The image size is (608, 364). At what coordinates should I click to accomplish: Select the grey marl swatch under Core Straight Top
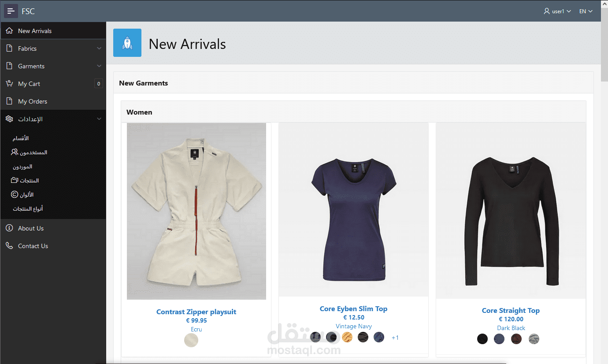click(x=534, y=339)
